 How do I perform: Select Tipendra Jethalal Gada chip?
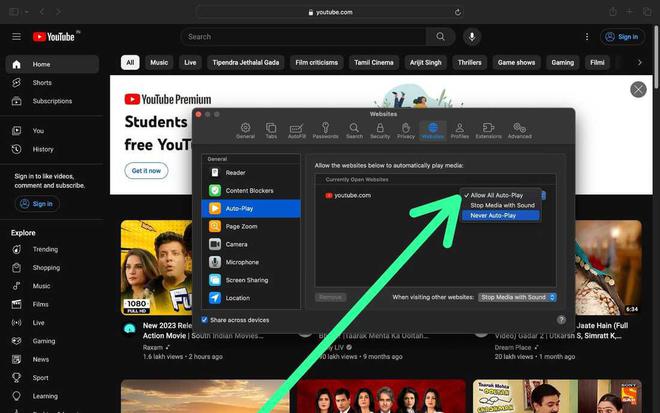pyautogui.click(x=246, y=62)
